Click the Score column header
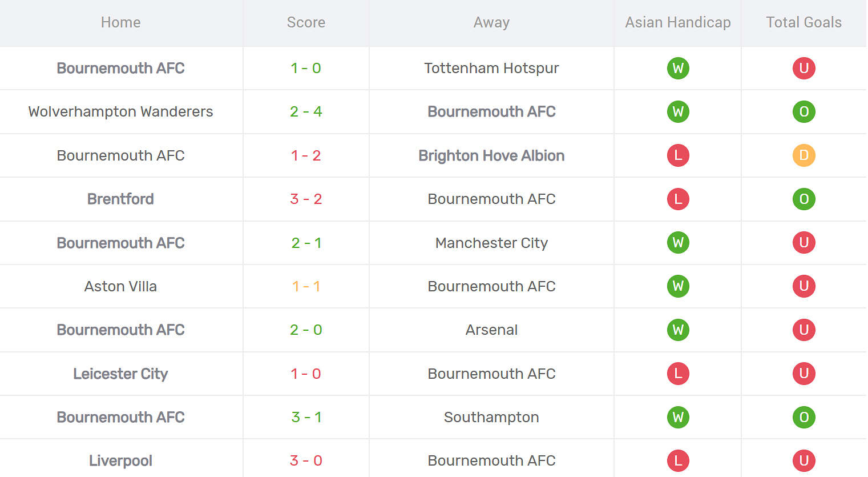Image resolution: width=868 pixels, height=477 pixels. coord(306,22)
